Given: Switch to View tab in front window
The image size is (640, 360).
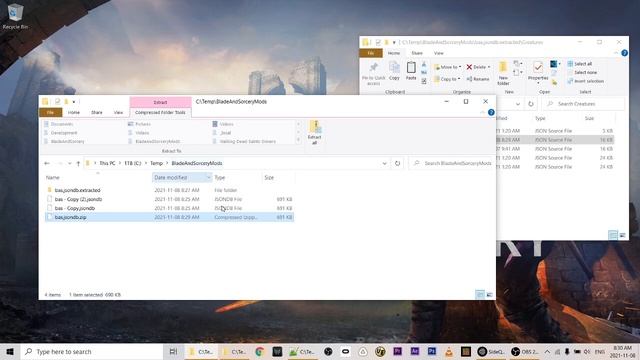Looking at the screenshot, I should (118, 112).
